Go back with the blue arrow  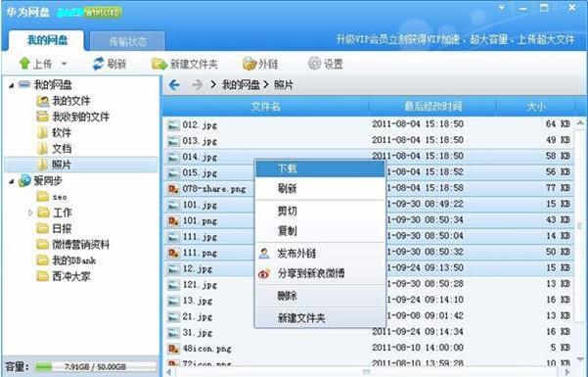(x=174, y=85)
